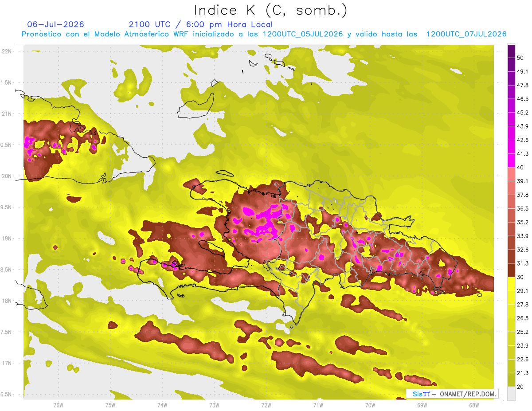Viewport: 532px width, 411px height.
Task: Click the colorbar value '25.2'
Action: (x=523, y=332)
